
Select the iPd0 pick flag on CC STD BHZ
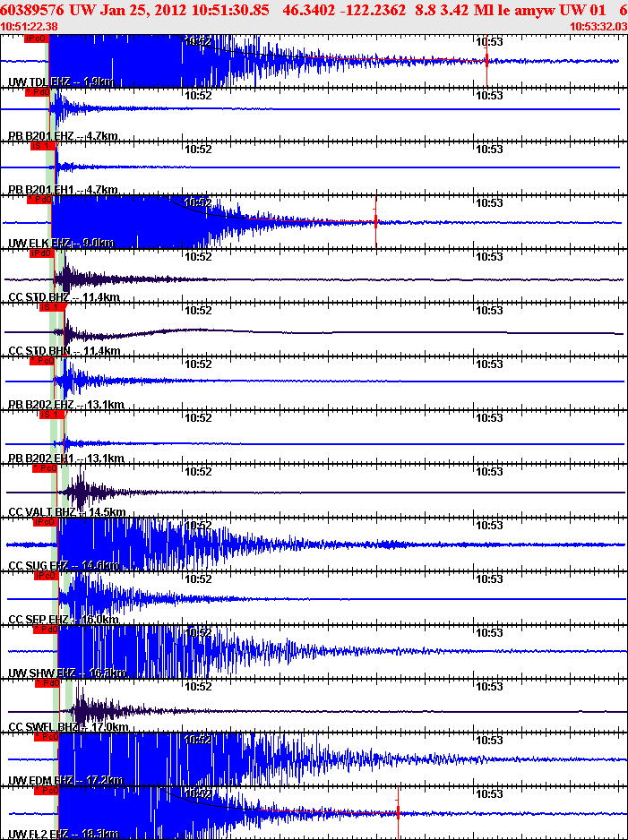[x=42, y=253]
